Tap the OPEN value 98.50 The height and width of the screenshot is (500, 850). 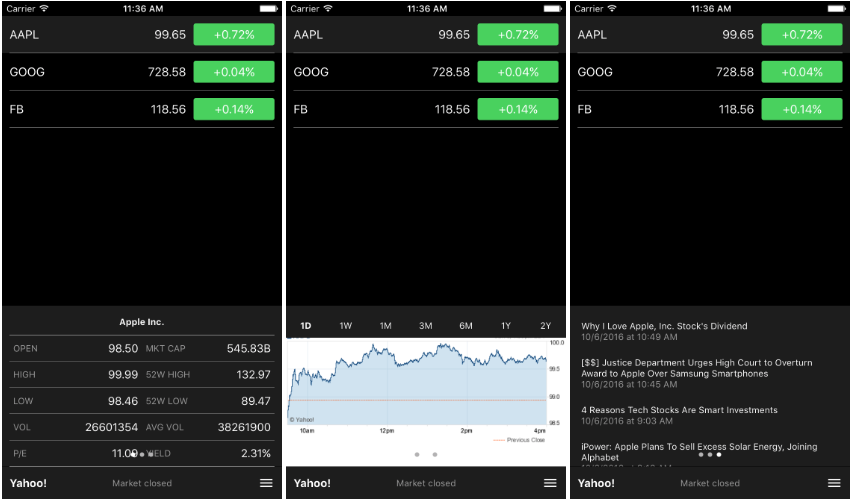pyautogui.click(x=123, y=348)
